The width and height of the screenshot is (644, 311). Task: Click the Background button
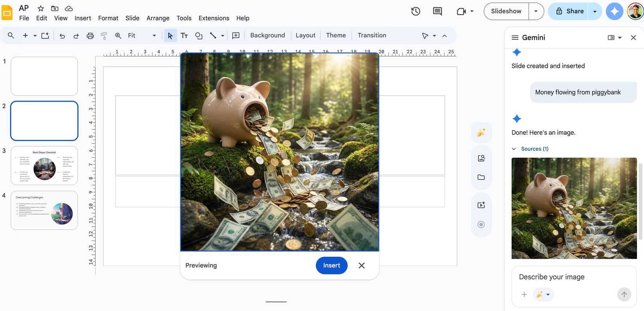tap(268, 36)
